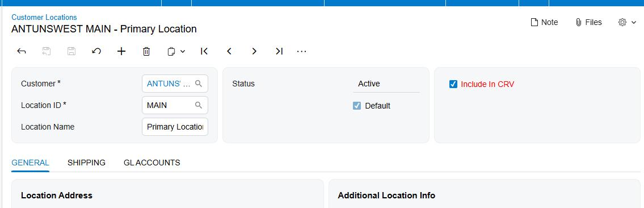Click the settings gear icon
This screenshot has height=208, width=644.
click(622, 22)
